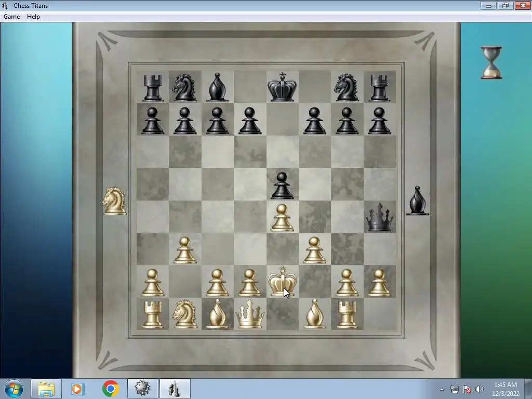
Task: Open the Game menu
Action: (x=11, y=16)
